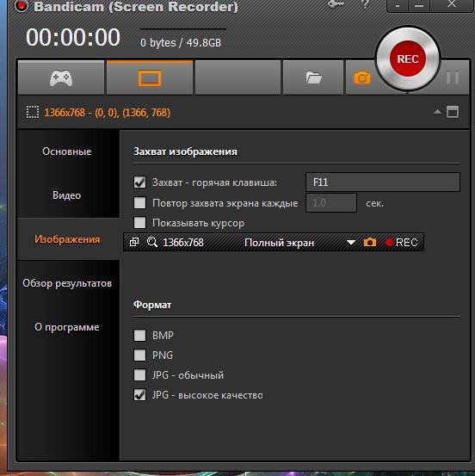Image resolution: width=475 pixels, height=476 pixels.
Task: Minimize the Bandicam window
Action: tap(419, 5)
